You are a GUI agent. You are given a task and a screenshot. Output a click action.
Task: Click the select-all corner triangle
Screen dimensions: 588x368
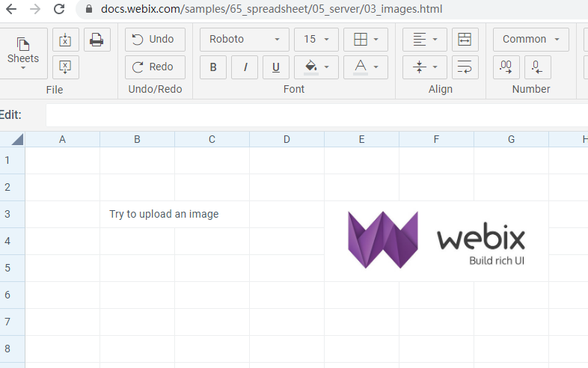point(17,139)
